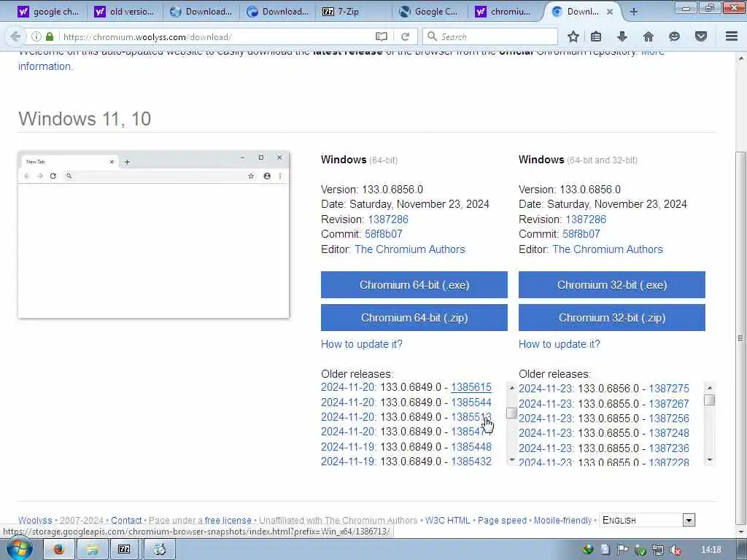Click Firefox icon in taskbar
Viewport: 747px width, 560px height.
pos(58,550)
